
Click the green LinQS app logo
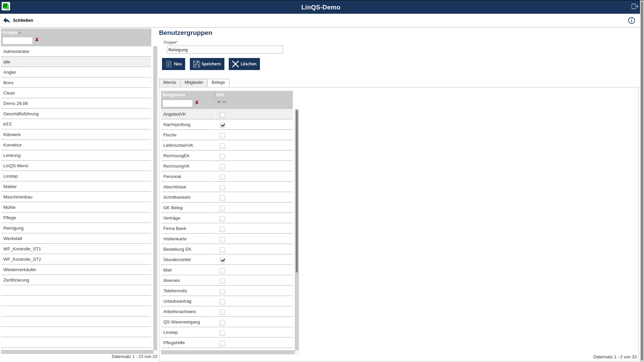[x=6, y=6]
